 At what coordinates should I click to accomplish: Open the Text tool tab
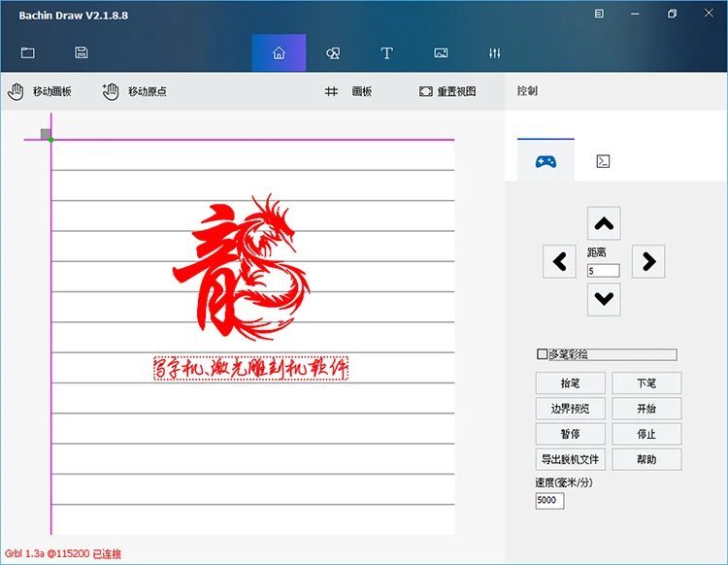(386, 53)
